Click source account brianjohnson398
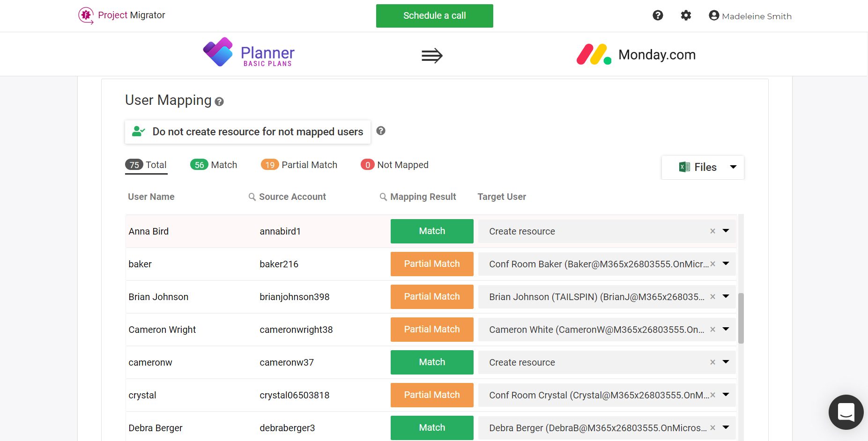 tap(295, 297)
